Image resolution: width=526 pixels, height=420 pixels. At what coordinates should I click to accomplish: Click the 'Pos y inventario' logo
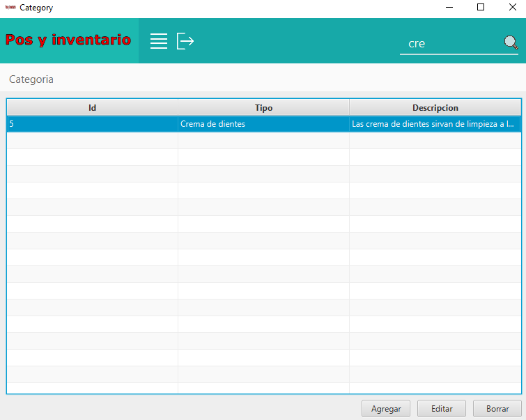(x=68, y=40)
